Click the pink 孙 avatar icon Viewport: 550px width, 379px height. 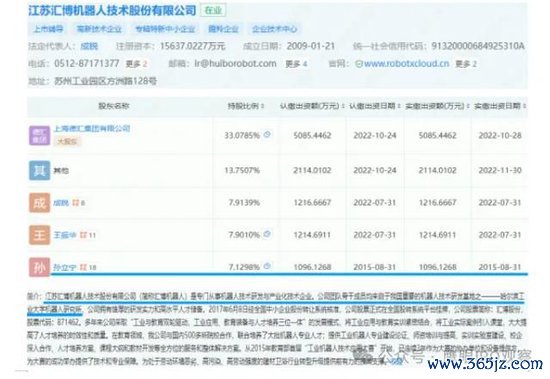tap(39, 267)
